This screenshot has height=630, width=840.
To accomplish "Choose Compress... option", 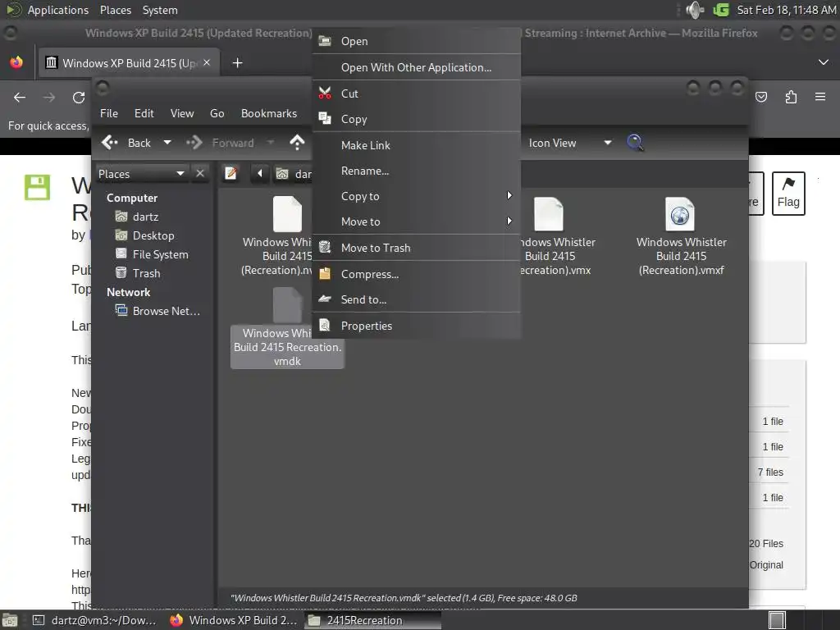I will click(416, 274).
